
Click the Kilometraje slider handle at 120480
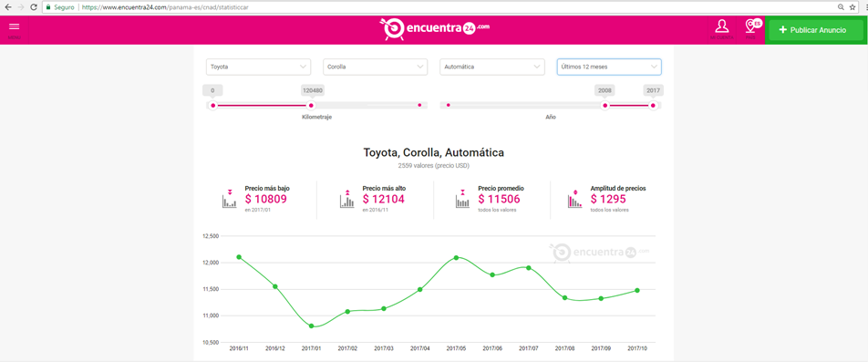click(x=311, y=105)
